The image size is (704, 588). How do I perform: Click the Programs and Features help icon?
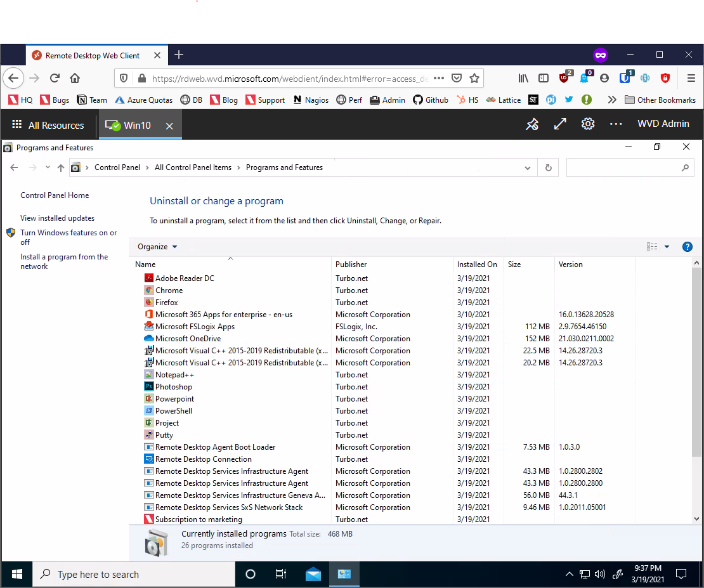tap(687, 247)
